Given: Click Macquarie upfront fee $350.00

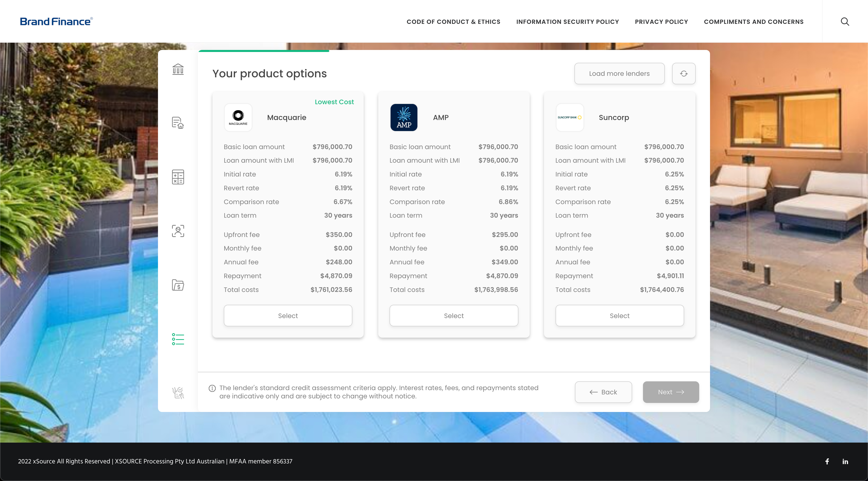Looking at the screenshot, I should tap(339, 235).
